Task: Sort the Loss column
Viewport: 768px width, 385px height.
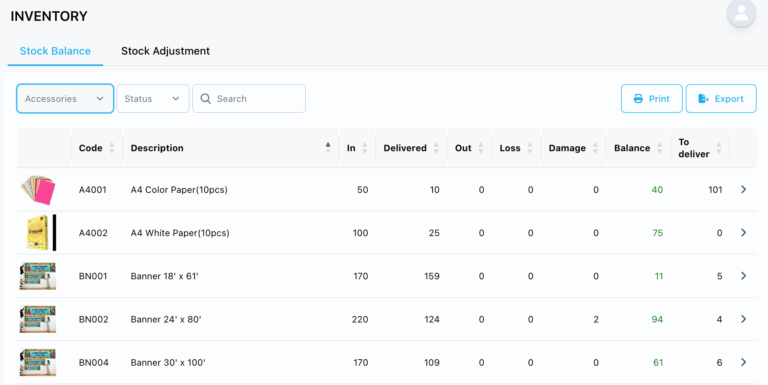Action: (529, 148)
